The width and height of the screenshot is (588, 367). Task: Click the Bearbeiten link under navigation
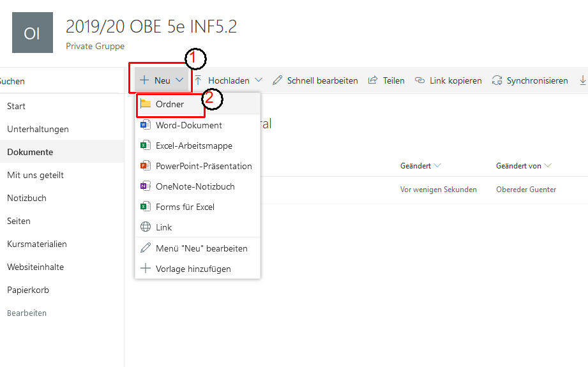(x=27, y=313)
